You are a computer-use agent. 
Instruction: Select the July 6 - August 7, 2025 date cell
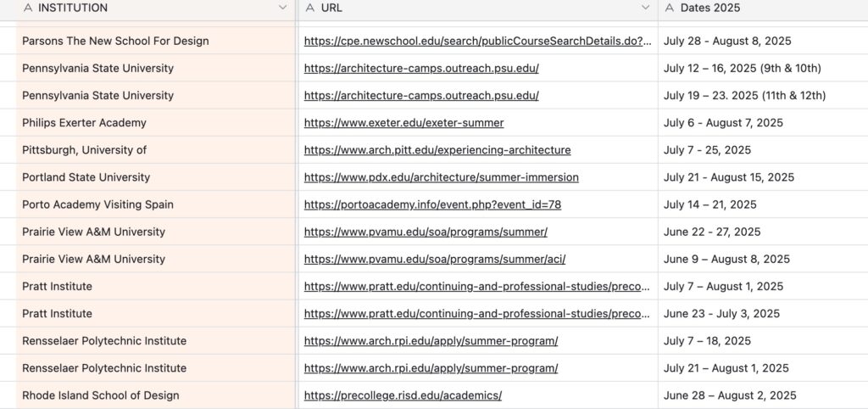[x=763, y=122]
